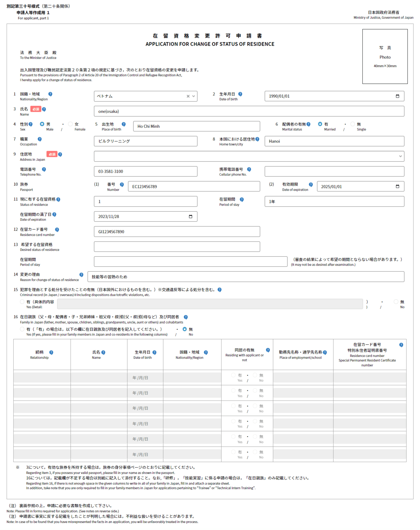Screen dimensions: 420x530
Task: Click help icon beside Date of birth label
Action: pos(240,94)
